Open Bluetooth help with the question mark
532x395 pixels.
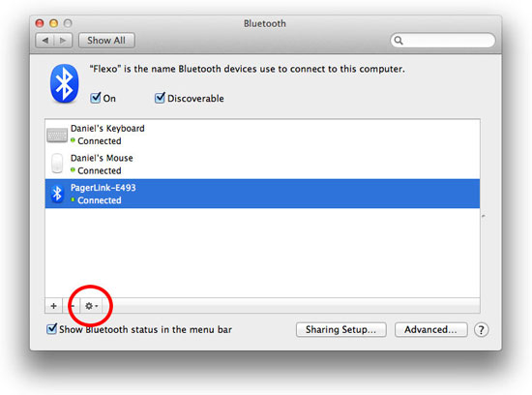point(481,330)
